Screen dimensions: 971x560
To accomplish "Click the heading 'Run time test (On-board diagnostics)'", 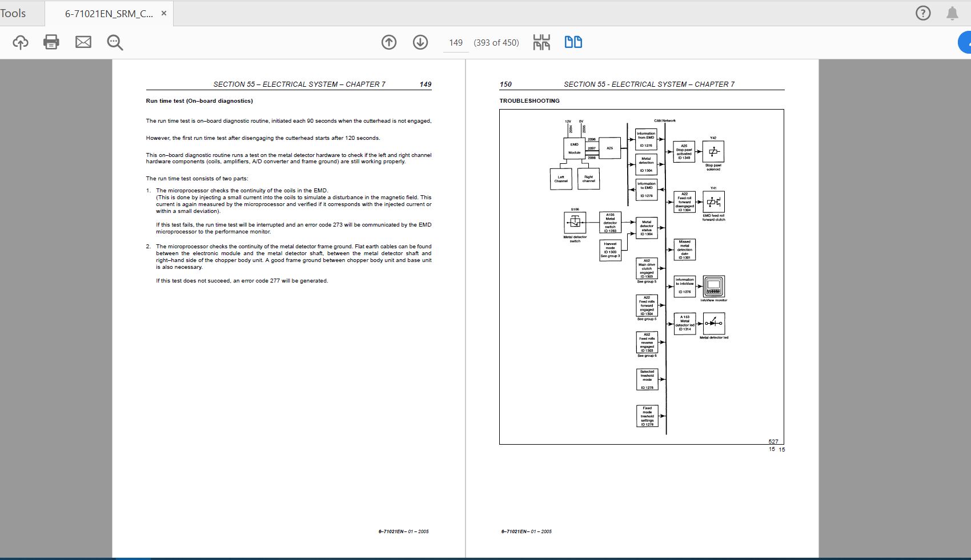I will coord(199,101).
